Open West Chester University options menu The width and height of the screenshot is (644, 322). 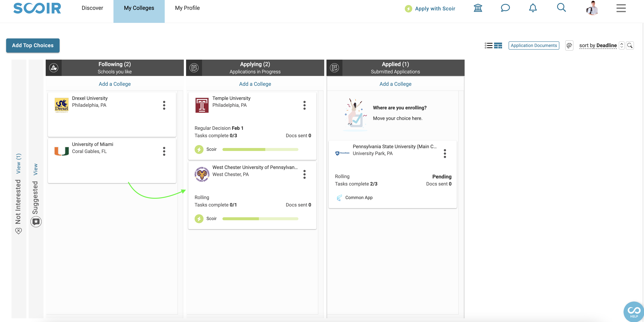pos(305,174)
